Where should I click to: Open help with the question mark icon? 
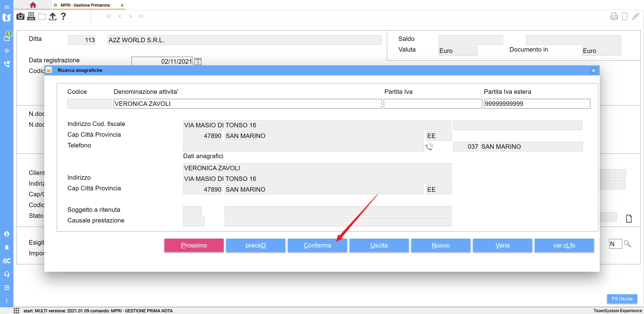tap(63, 16)
